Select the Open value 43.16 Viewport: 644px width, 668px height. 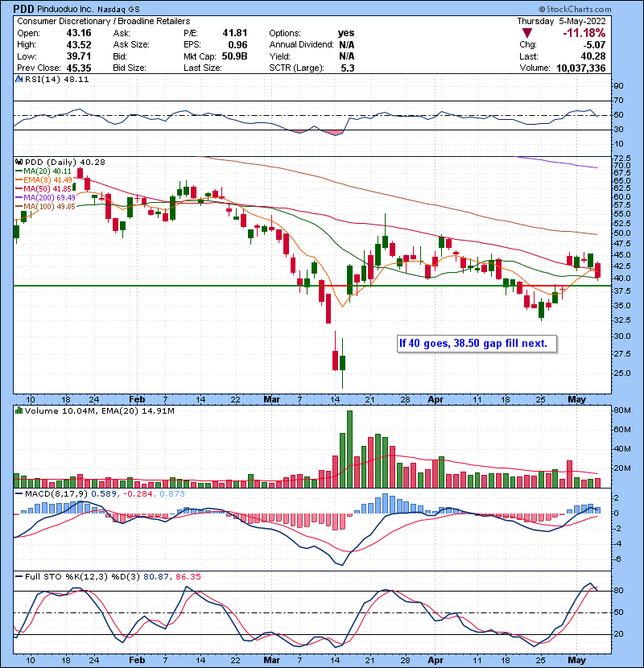coord(78,33)
